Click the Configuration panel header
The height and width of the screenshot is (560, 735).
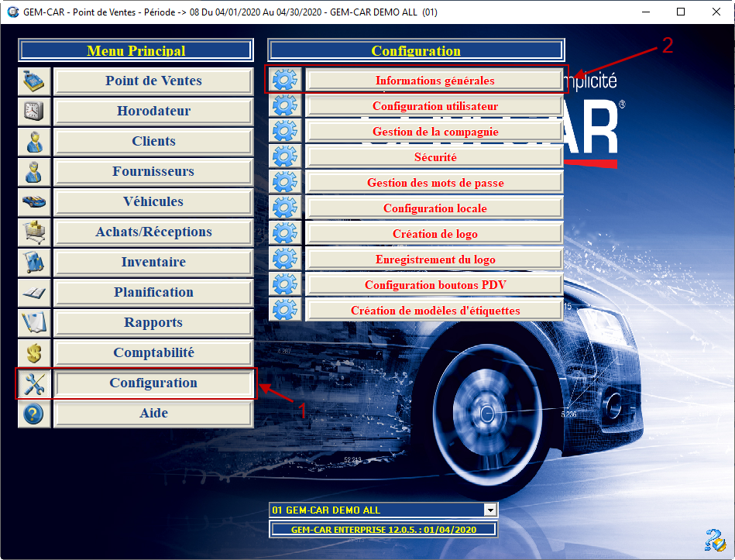(x=416, y=50)
